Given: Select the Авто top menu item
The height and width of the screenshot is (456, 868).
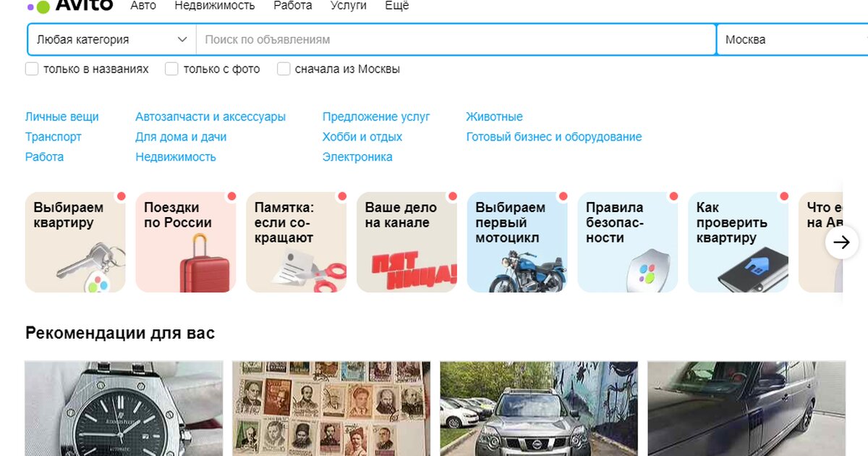Looking at the screenshot, I should (143, 6).
